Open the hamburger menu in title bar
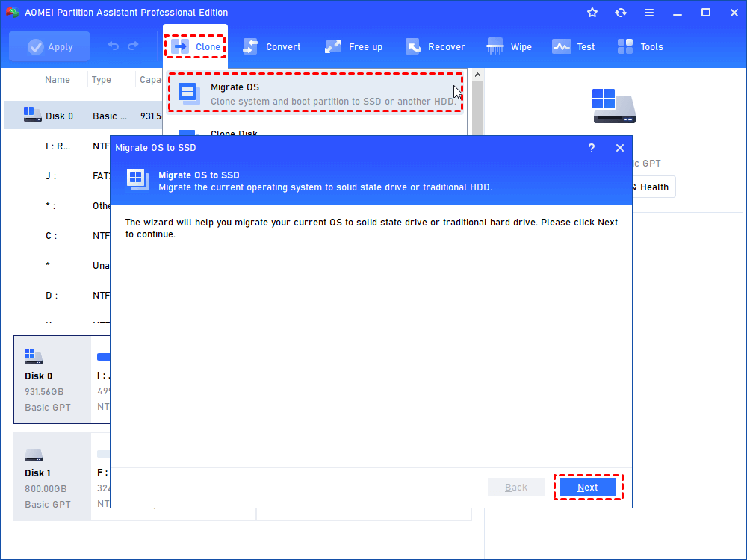 tap(649, 13)
